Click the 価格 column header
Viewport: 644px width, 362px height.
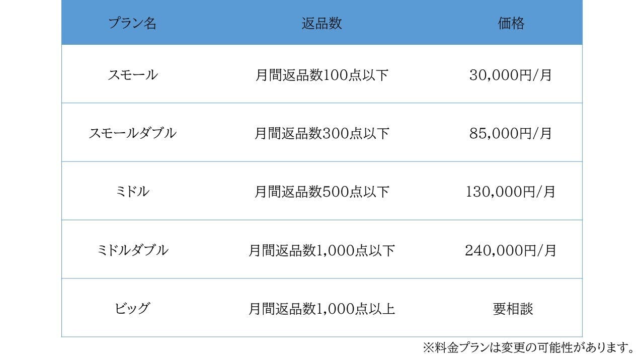click(x=511, y=24)
